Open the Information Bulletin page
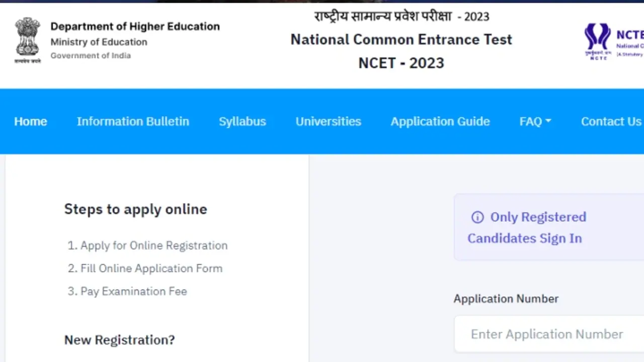 [x=133, y=121]
